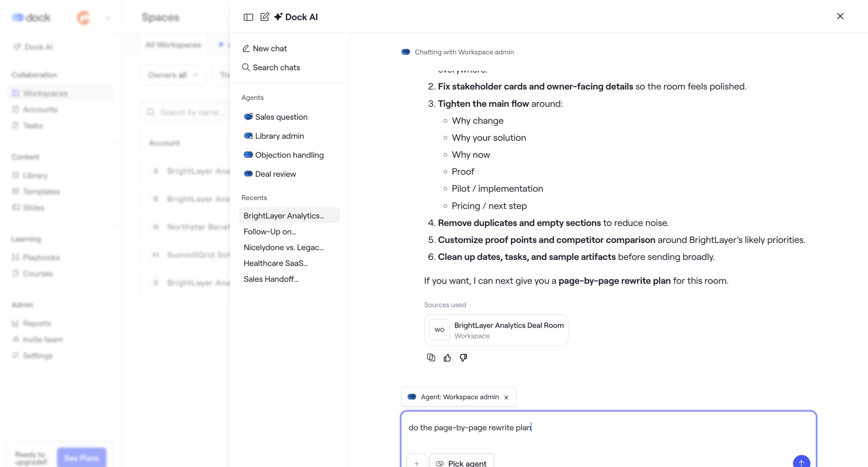Click the See Plans upgrade button
Image resolution: width=868 pixels, height=467 pixels.
tap(82, 458)
